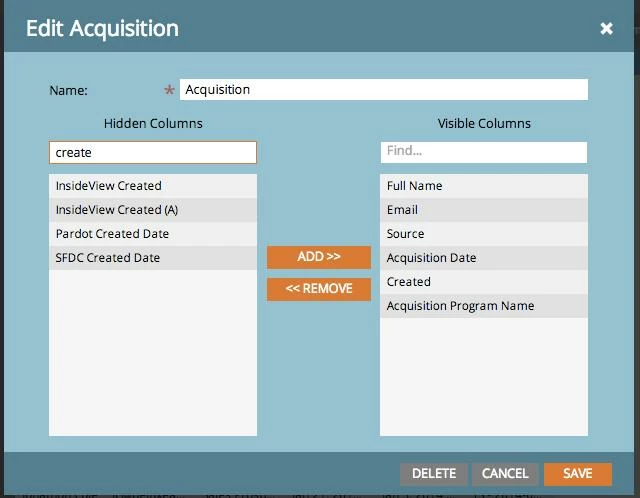The height and width of the screenshot is (498, 640).
Task: Select InsideView Created (A) row
Action: point(153,210)
